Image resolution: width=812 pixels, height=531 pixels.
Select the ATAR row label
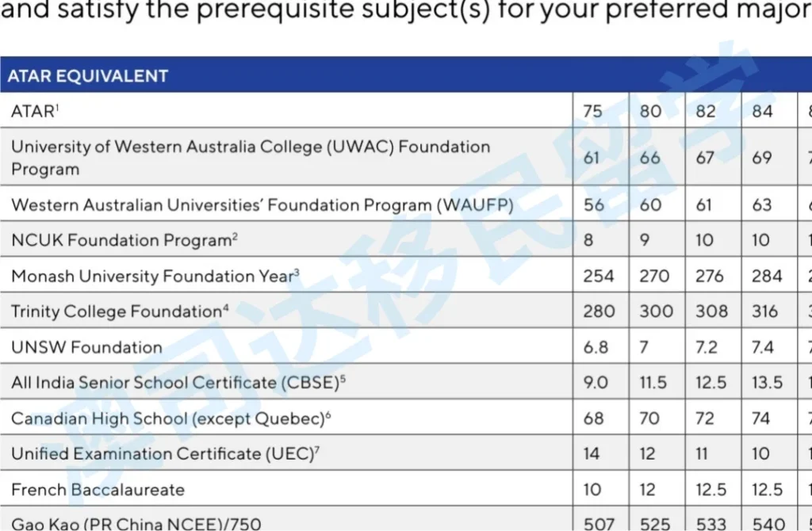pos(35,111)
